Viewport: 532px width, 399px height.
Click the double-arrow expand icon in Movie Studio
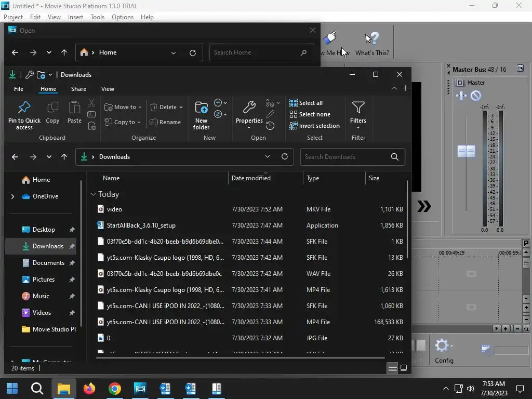coord(424,206)
